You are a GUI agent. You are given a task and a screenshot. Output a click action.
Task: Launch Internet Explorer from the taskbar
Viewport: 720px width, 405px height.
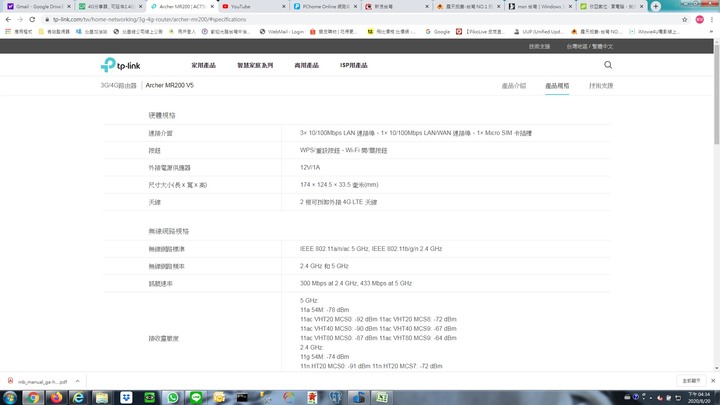(x=79, y=397)
